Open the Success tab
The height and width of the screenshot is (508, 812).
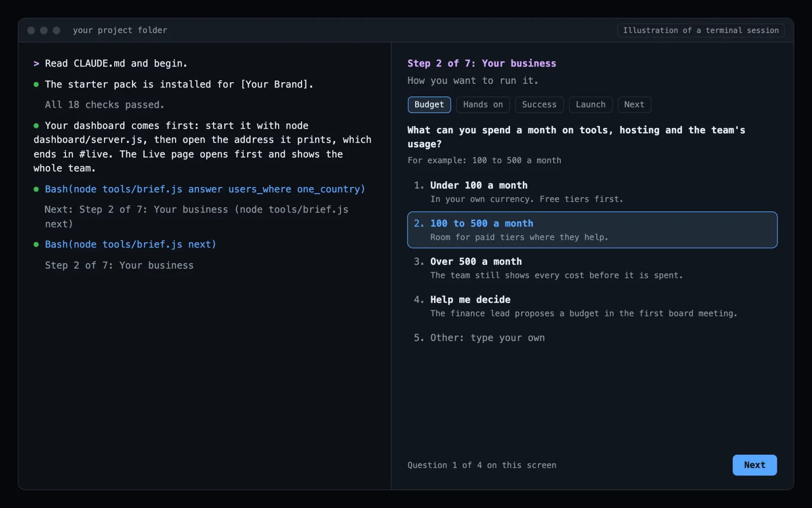(539, 105)
